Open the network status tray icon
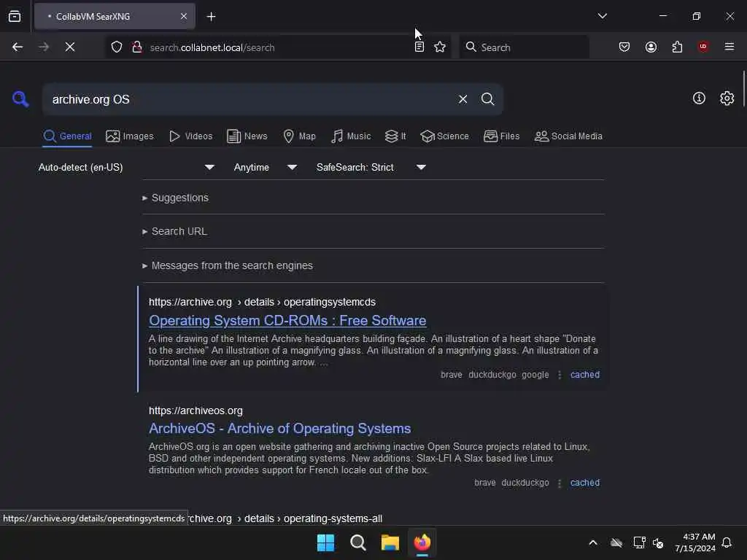Viewport: 747px width, 560px height. click(639, 542)
